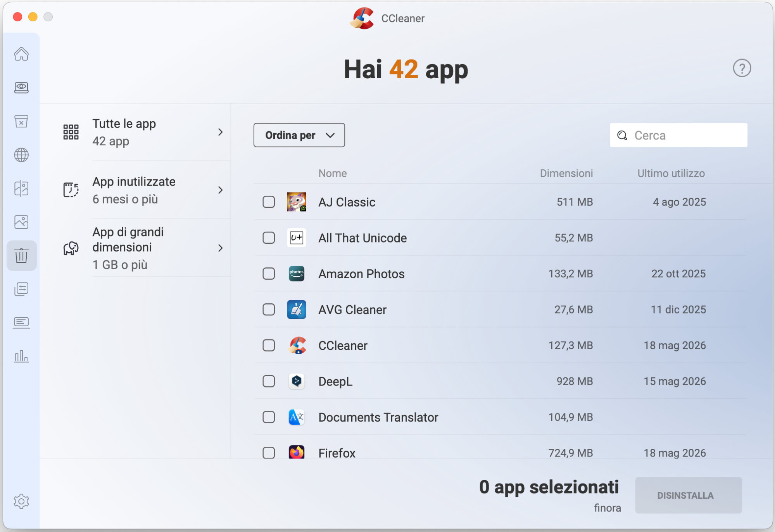Click the Nome column header
Viewport: 775px width, 532px height.
coord(332,173)
